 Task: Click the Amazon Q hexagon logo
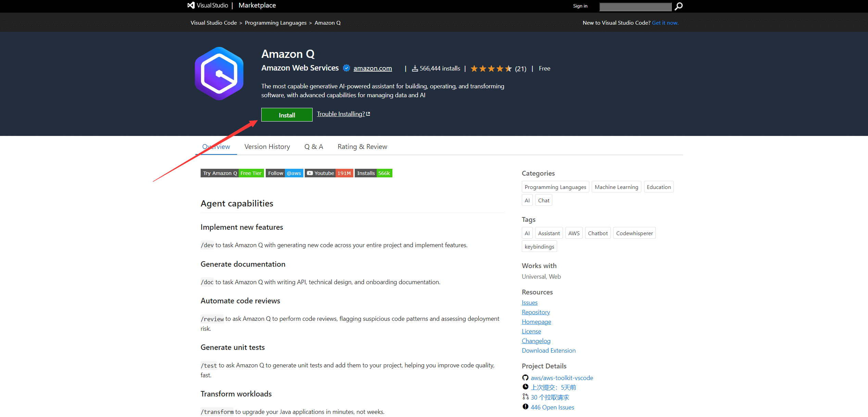(x=219, y=74)
